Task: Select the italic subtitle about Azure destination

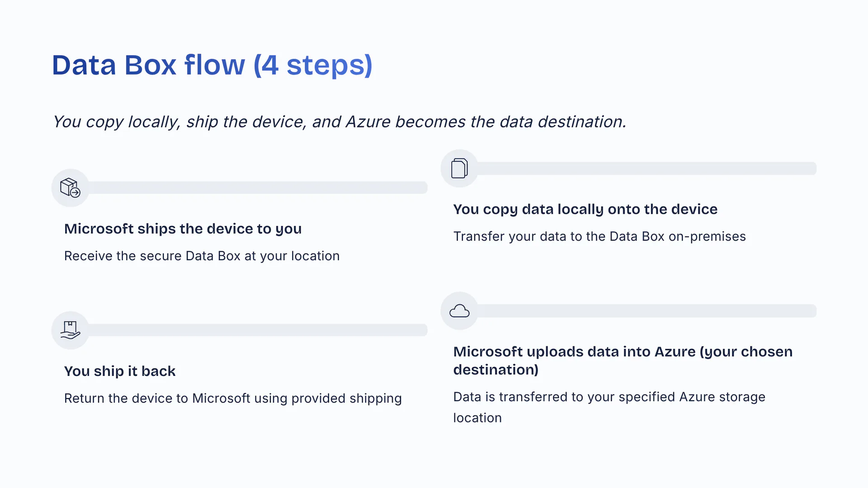Action: [339, 122]
